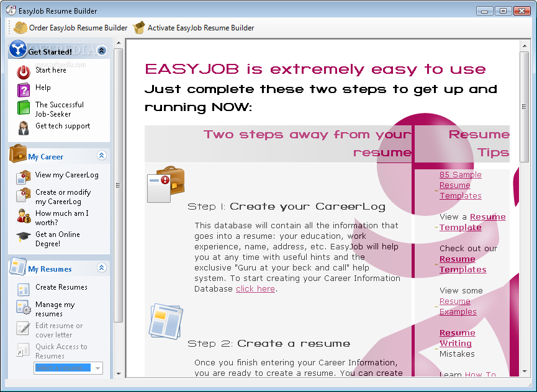The height and width of the screenshot is (392, 537).
Task: Click the sidebar scrollbar up arrow
Action: (x=119, y=43)
